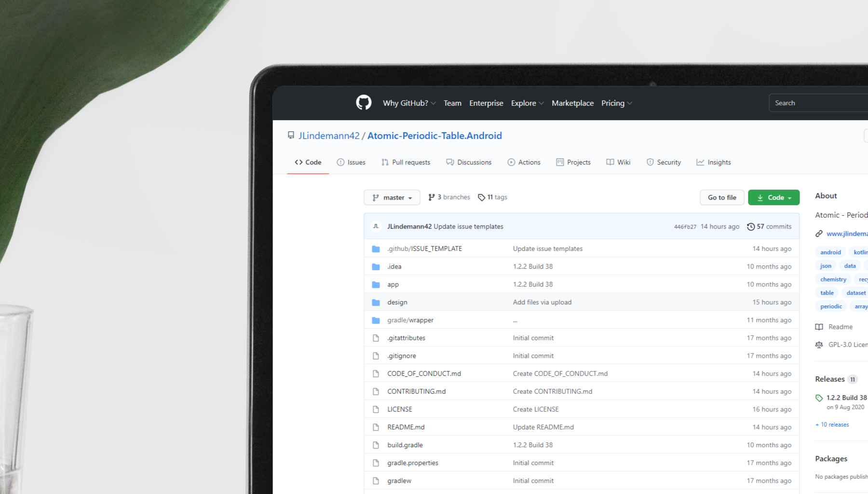Open the design folder name
The height and width of the screenshot is (494, 868).
(397, 302)
